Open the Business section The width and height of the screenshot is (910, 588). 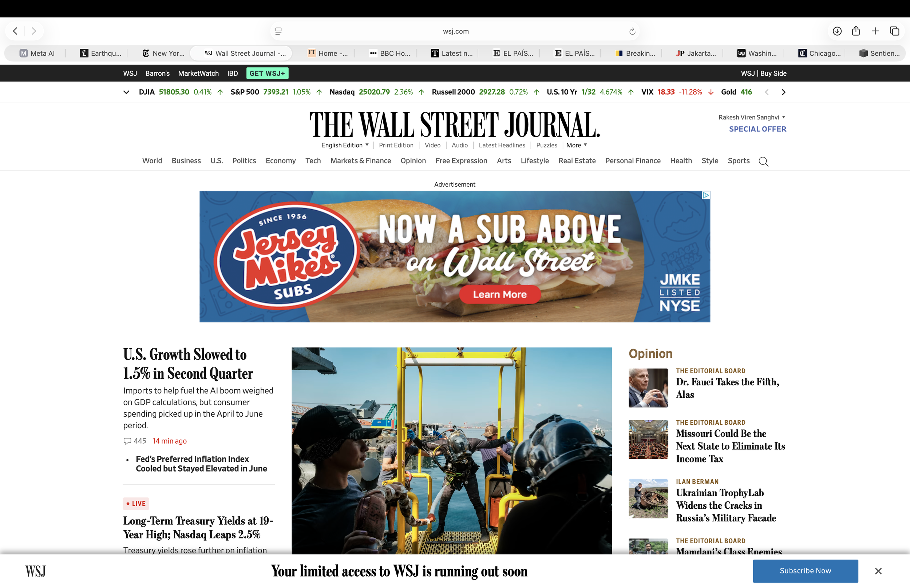point(186,161)
